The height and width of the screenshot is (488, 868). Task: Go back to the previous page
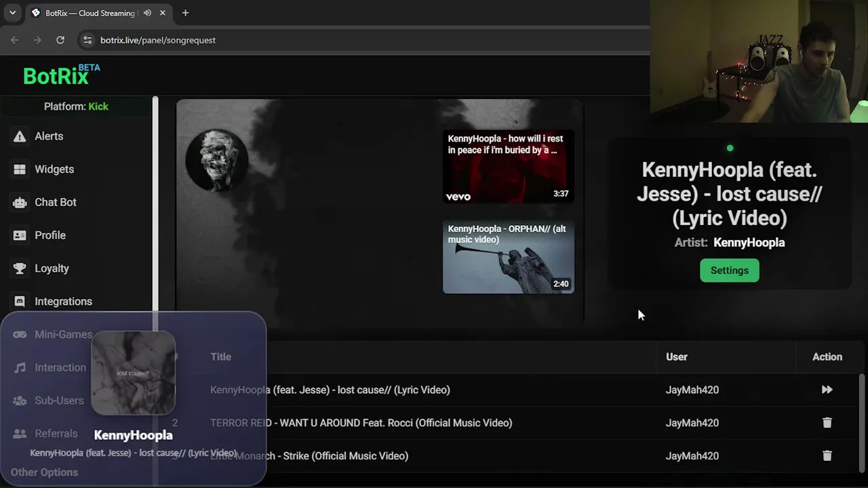point(15,40)
